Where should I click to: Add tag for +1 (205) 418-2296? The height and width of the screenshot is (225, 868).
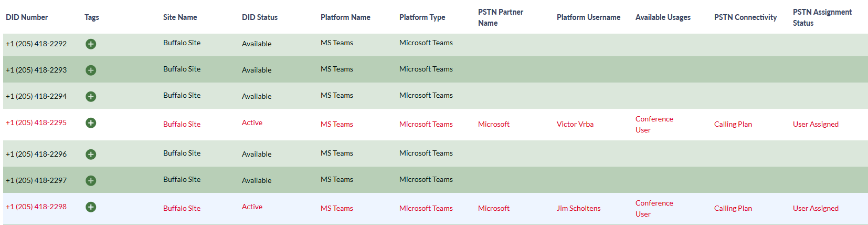coord(91,155)
